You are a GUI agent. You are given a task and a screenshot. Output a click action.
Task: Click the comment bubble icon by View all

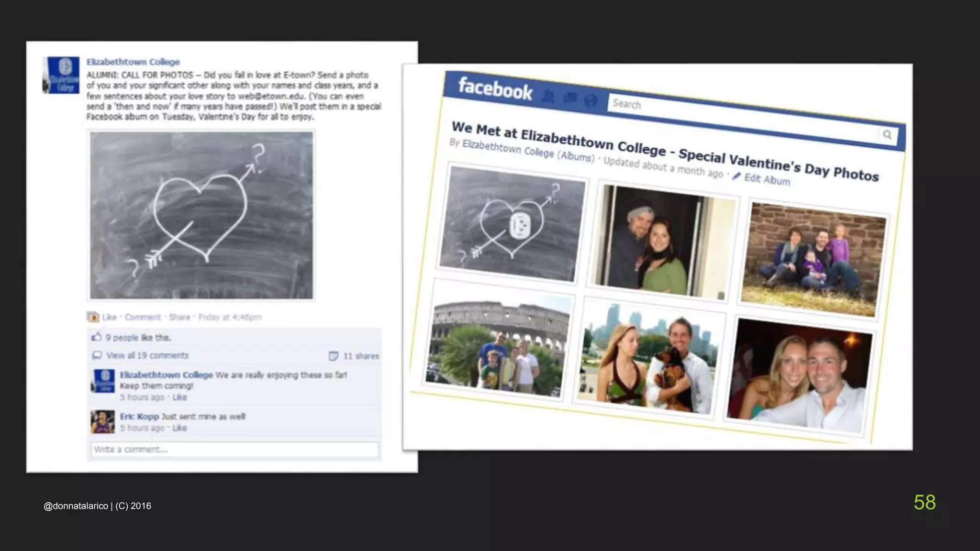tap(97, 355)
